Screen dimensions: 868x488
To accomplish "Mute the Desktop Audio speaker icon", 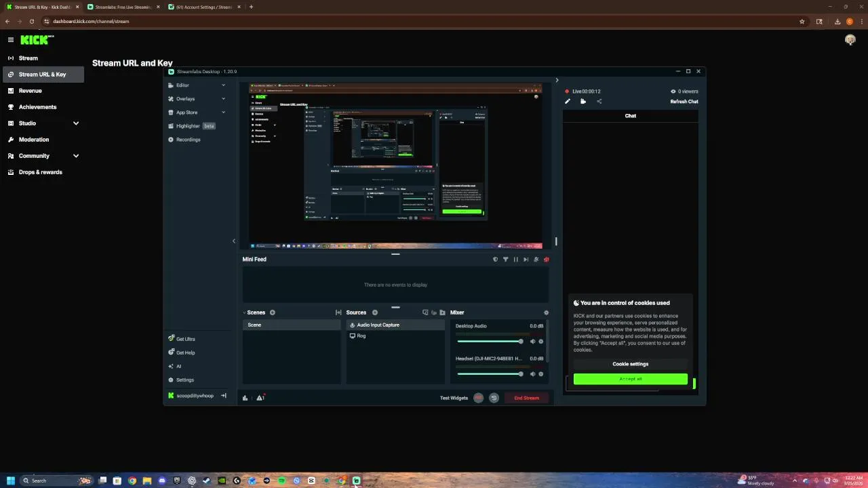I will point(532,342).
